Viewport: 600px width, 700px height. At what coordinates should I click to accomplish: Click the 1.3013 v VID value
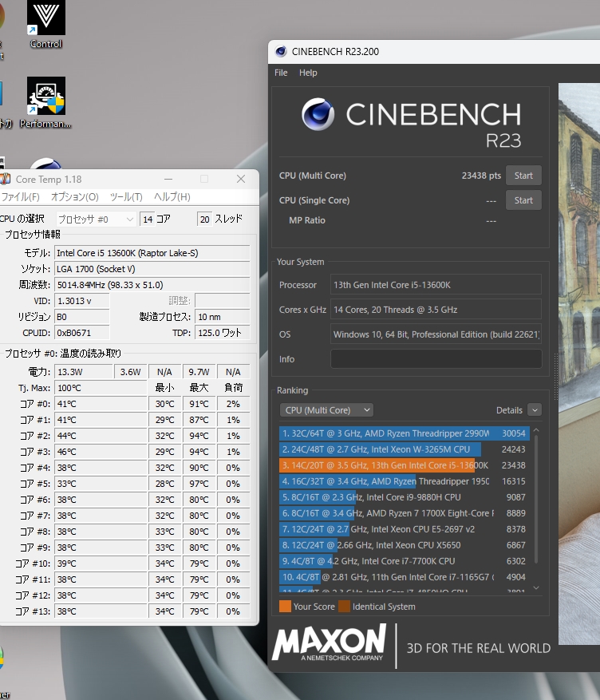point(82,301)
